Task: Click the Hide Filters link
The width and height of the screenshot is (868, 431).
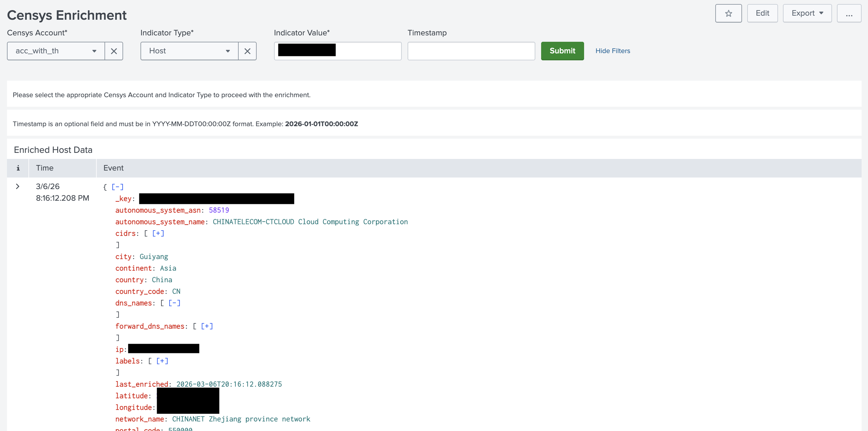Action: tap(613, 51)
